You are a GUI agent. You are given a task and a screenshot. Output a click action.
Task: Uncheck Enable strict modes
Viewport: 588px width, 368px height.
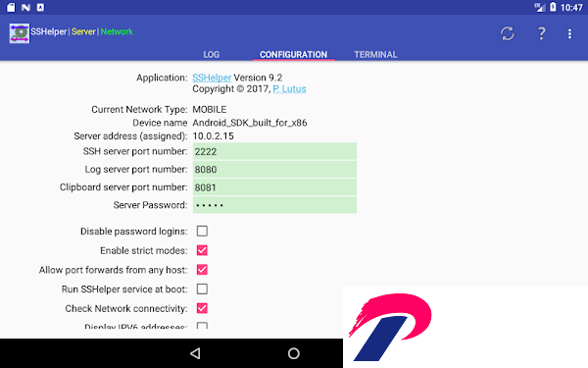(x=202, y=250)
